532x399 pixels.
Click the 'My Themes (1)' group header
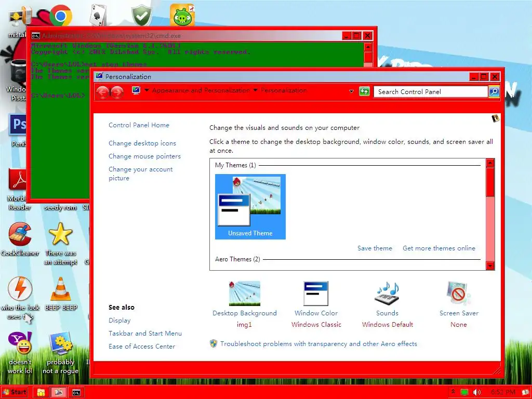click(x=235, y=165)
